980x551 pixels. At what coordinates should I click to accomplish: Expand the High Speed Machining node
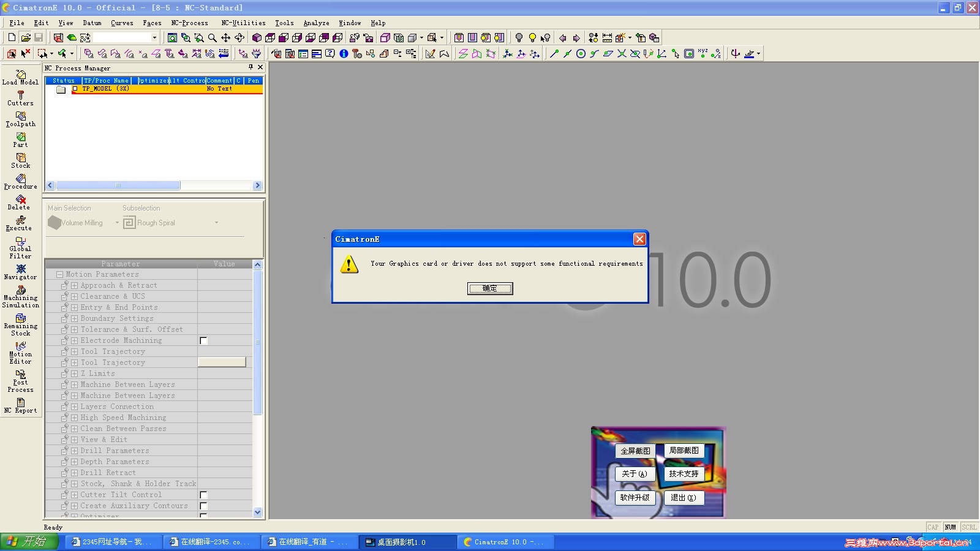point(74,418)
